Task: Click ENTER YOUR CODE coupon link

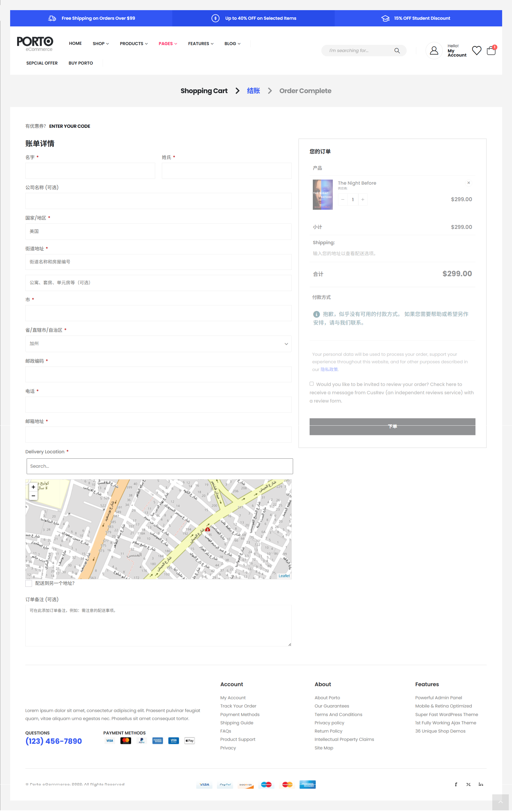Action: 69,126
